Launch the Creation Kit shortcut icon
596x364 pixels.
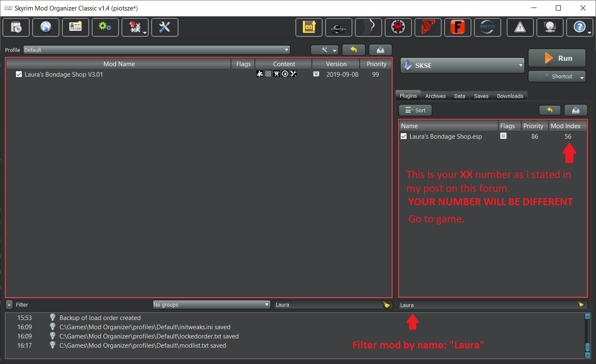[339, 27]
